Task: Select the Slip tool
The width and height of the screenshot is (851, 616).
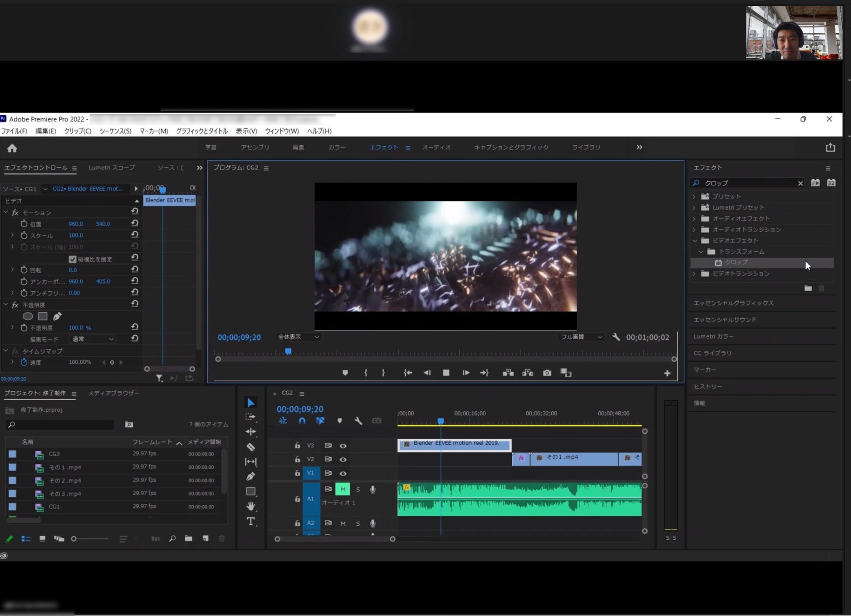Action: [251, 462]
